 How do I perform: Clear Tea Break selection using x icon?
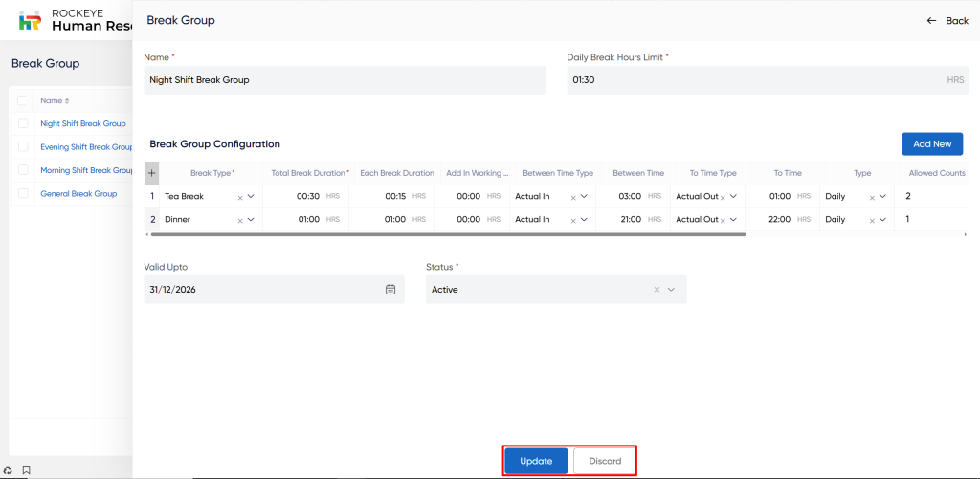click(x=239, y=197)
